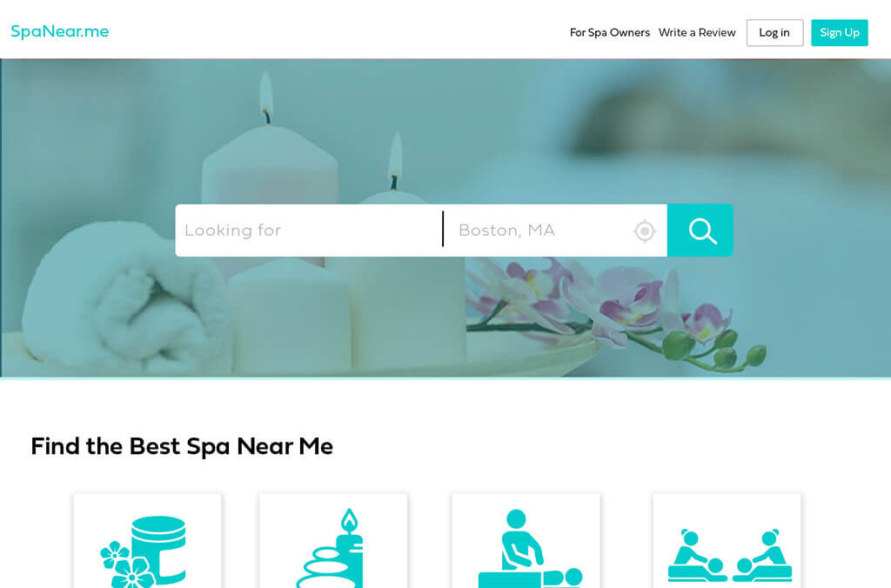Open the For Spa Owners page
Image resolution: width=891 pixels, height=588 pixels.
pyautogui.click(x=610, y=32)
